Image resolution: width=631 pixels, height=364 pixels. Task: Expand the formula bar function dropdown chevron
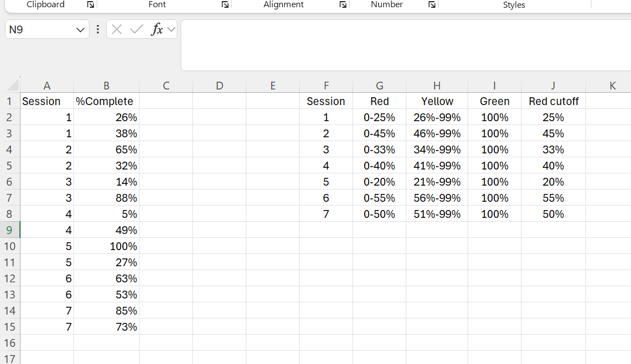click(171, 29)
